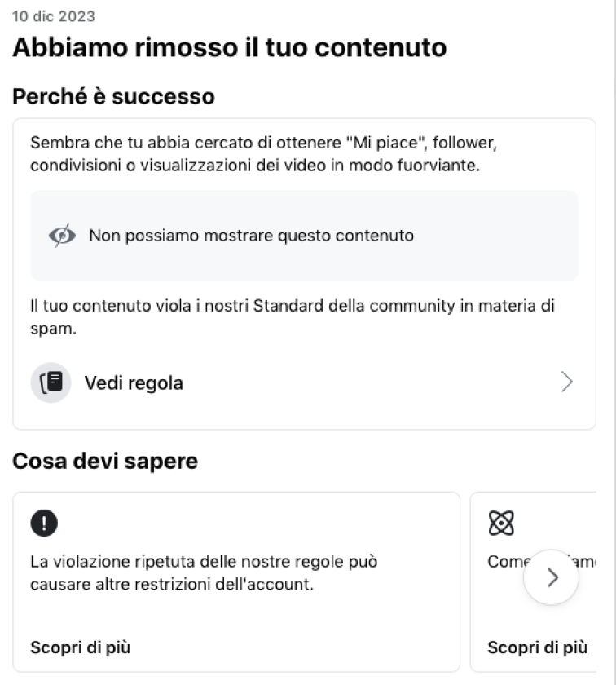Click the repeated violation warning card
Viewport: 616px width, 685px height.
[236, 582]
